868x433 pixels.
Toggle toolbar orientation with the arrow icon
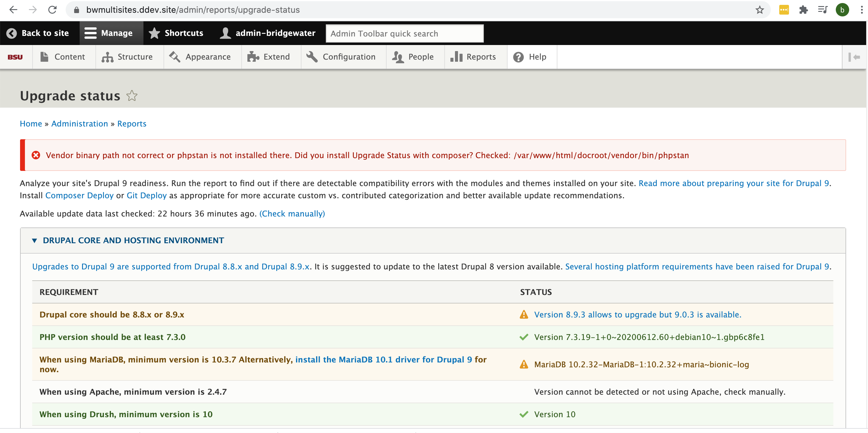pos(854,57)
